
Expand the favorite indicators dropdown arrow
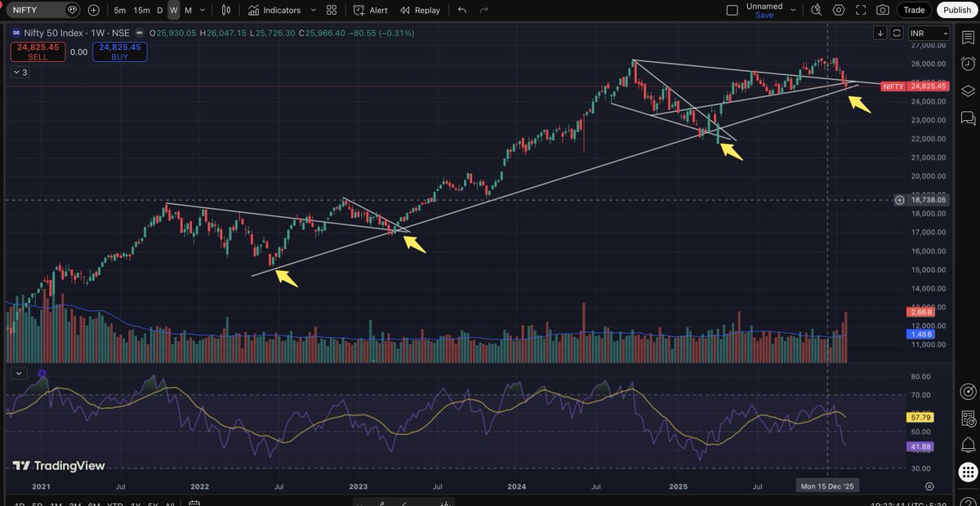coord(314,10)
